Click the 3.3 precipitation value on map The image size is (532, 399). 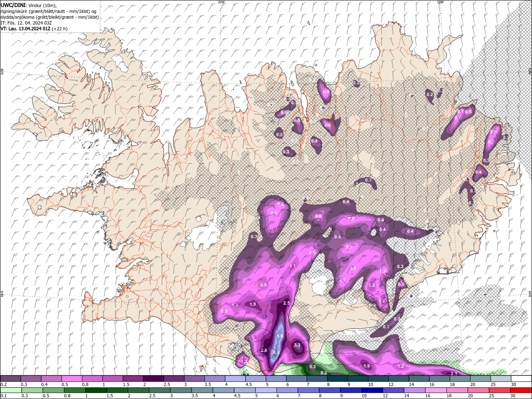[x=297, y=345]
